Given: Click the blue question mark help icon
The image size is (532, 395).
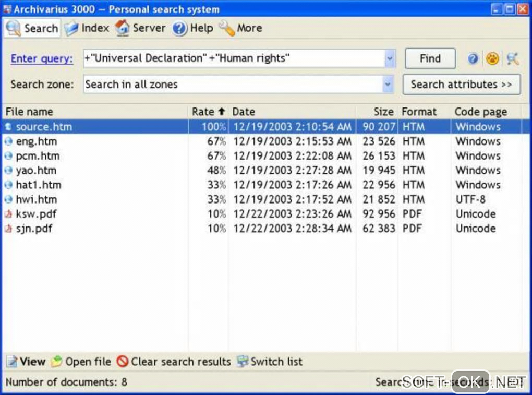Looking at the screenshot, I should point(473,59).
